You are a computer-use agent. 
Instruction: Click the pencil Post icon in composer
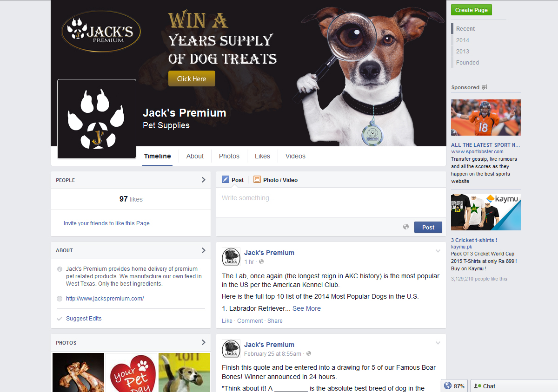point(226,180)
